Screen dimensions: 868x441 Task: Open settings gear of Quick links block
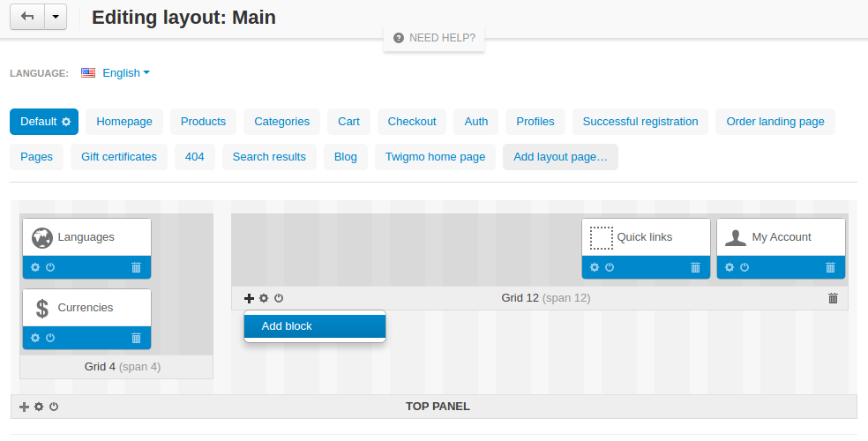coord(595,267)
